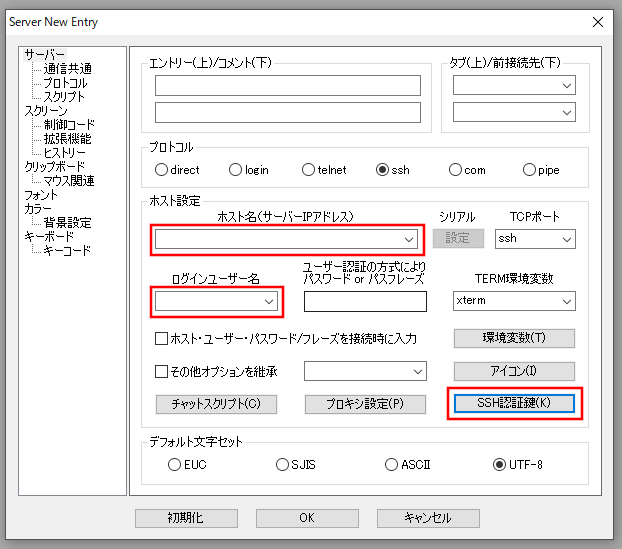Screen dimensions: 622x549
Task: Open the ホスト名 dropdown list
Action: tap(409, 239)
